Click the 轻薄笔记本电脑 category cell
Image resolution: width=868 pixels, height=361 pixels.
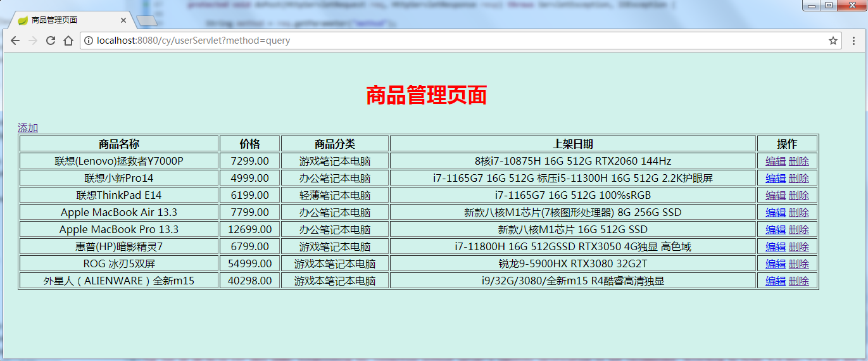(x=335, y=195)
